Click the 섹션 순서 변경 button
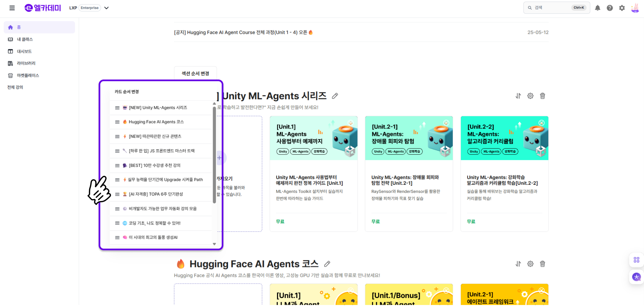Image resolution: width=644 pixels, height=306 pixels. coord(195,73)
